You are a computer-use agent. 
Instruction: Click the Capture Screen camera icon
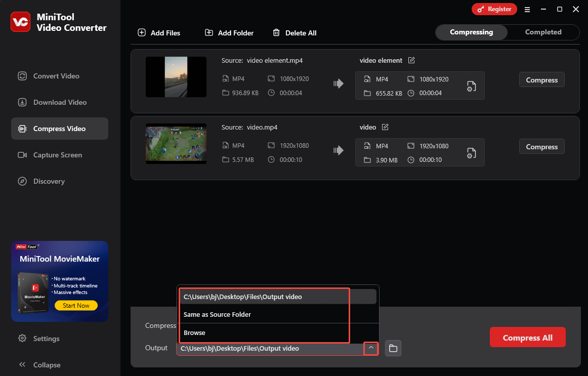point(22,155)
